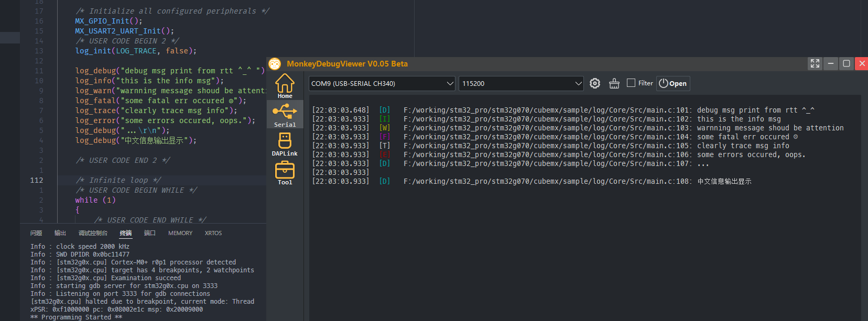
Task: Open Home page in MonkeyDebugViewer sidebar
Action: 285,86
